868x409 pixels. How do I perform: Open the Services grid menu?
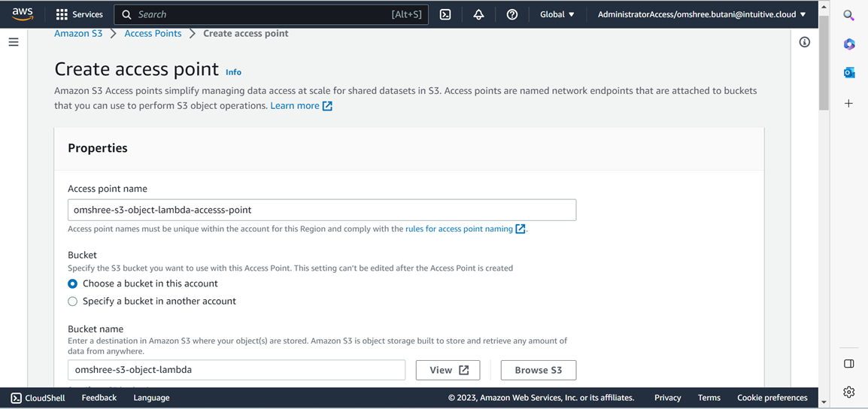click(x=79, y=14)
